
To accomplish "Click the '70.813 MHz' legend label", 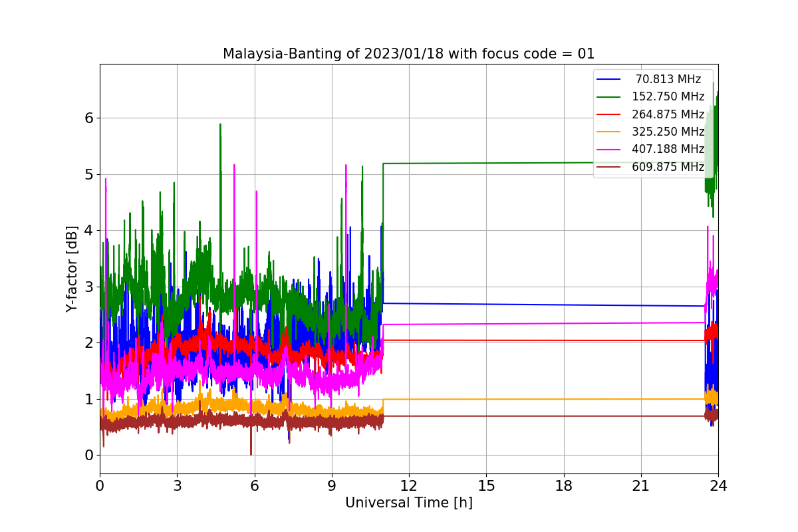I will 668,79.
